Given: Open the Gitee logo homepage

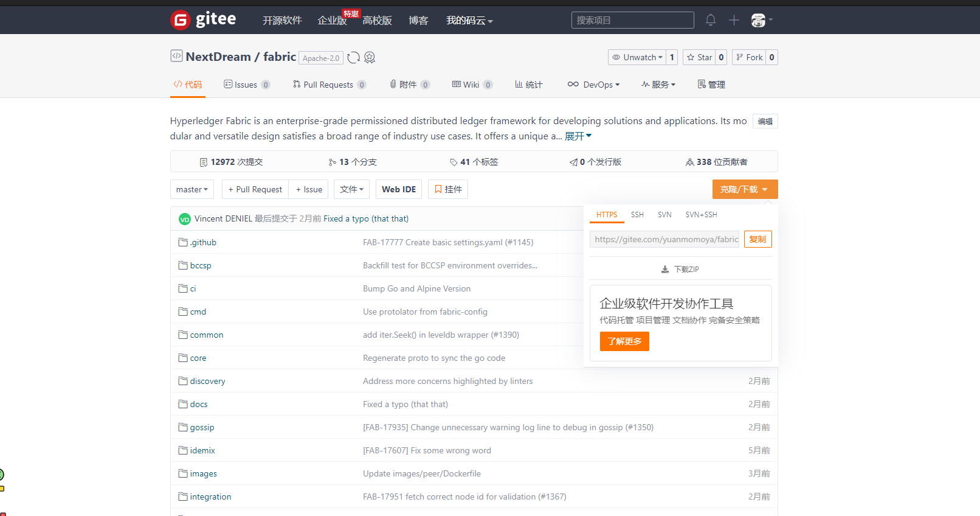Looking at the screenshot, I should coord(203,20).
